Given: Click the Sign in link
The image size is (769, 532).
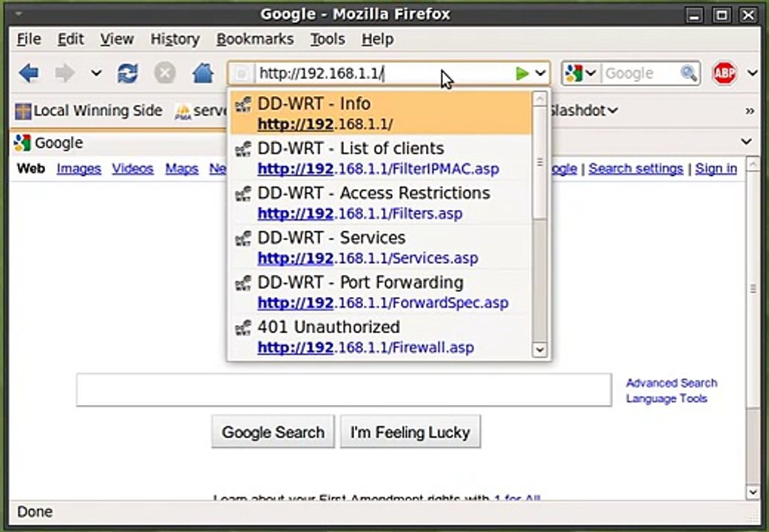Looking at the screenshot, I should 716,168.
